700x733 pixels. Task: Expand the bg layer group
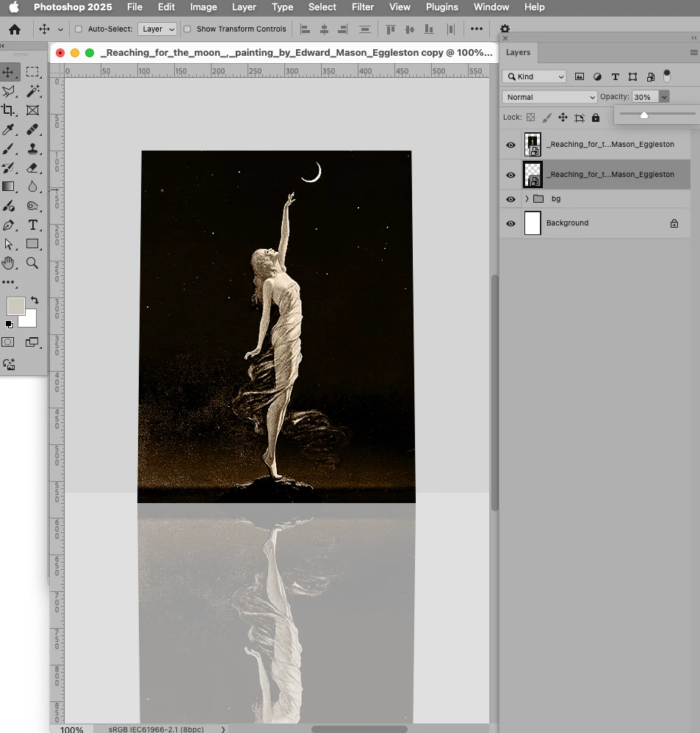pyautogui.click(x=527, y=199)
